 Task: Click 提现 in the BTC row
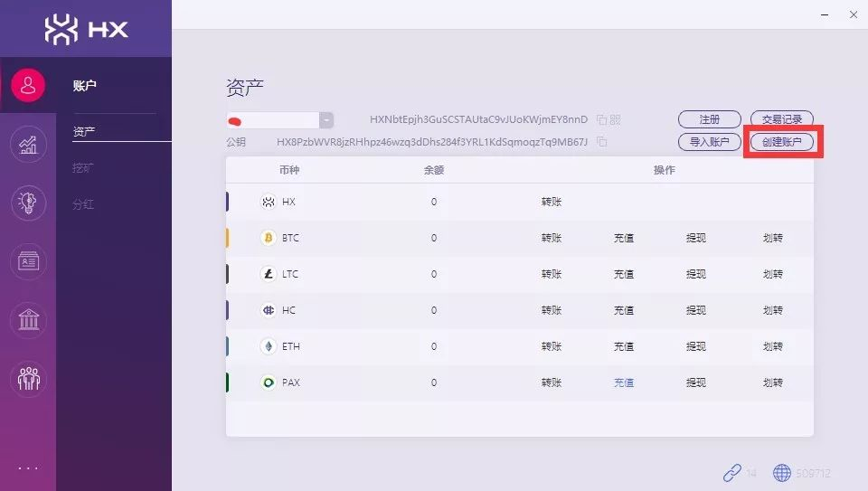[696, 238]
